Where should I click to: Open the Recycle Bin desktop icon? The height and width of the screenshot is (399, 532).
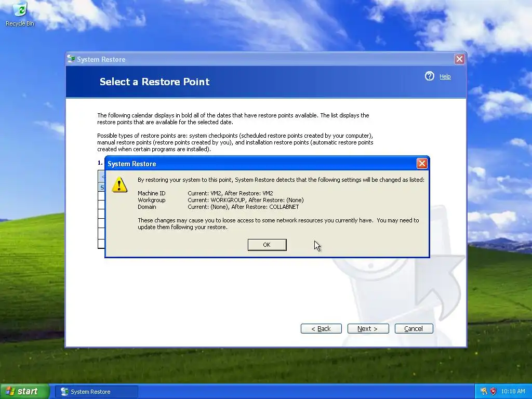coord(20,14)
